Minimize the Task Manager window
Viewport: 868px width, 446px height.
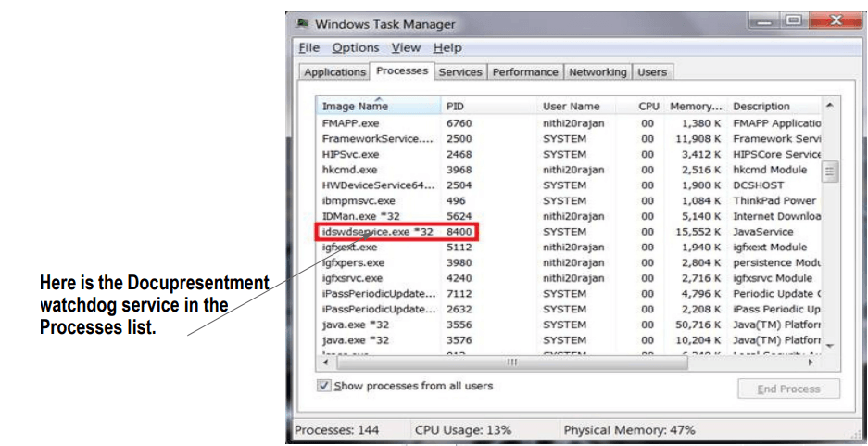click(765, 21)
